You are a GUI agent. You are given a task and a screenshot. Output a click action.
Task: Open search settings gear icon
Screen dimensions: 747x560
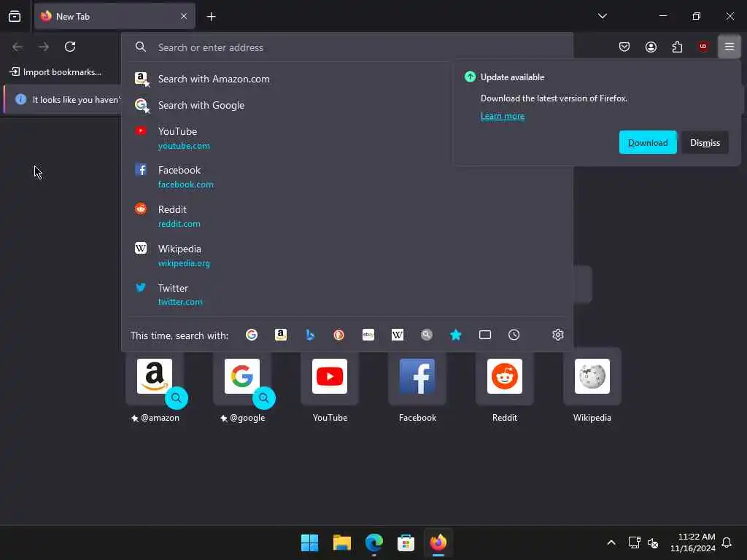pyautogui.click(x=558, y=335)
